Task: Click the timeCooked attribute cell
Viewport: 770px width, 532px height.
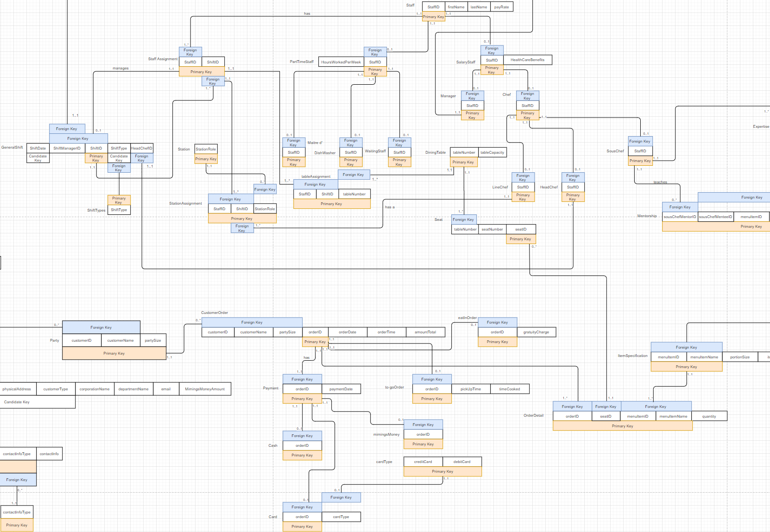Action: tap(510, 389)
